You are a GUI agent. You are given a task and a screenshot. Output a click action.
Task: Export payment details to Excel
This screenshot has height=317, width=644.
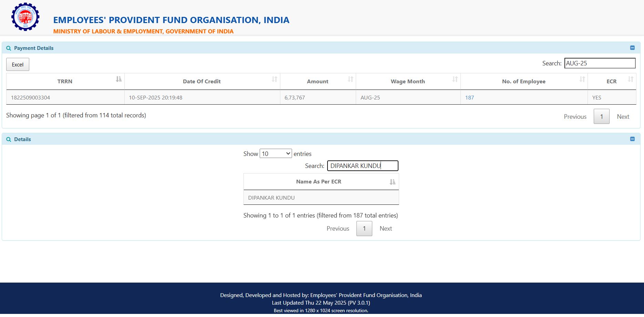click(x=18, y=64)
